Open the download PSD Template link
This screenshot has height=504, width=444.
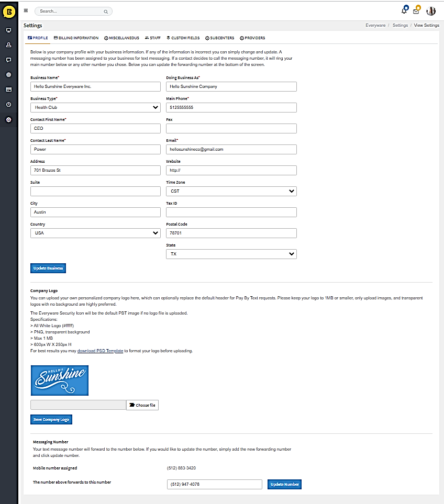pos(101,351)
